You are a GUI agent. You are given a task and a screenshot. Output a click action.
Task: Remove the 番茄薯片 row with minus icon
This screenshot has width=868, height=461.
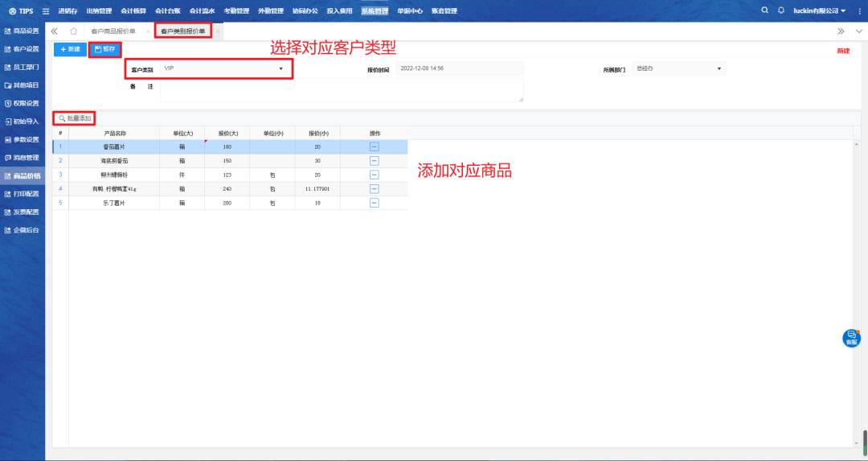[375, 146]
